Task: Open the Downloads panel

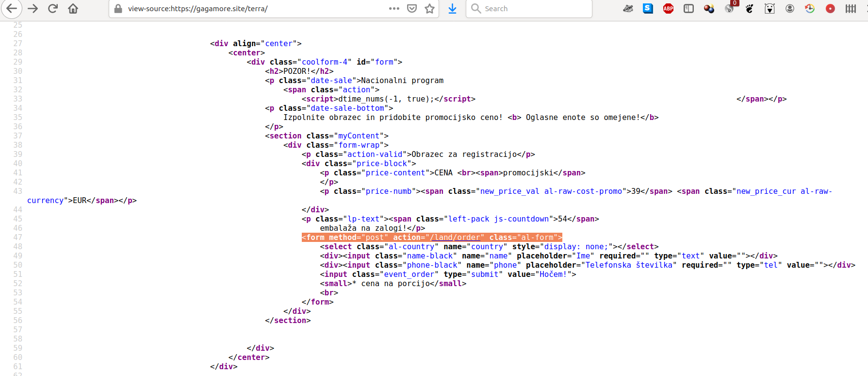Action: 452,8
